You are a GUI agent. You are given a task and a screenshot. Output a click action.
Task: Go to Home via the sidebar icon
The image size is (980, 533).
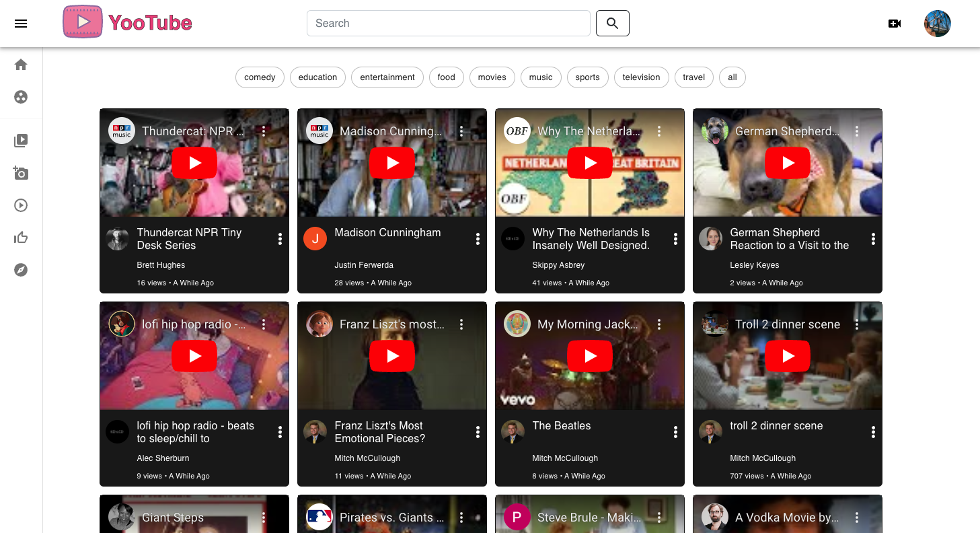21,65
